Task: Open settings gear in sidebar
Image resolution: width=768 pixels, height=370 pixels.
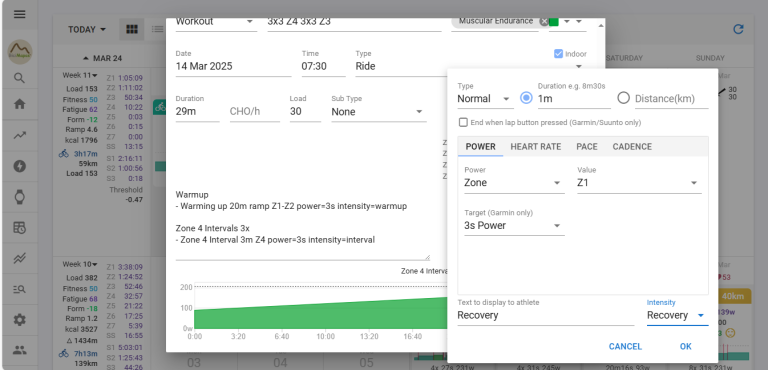Action: (20, 320)
